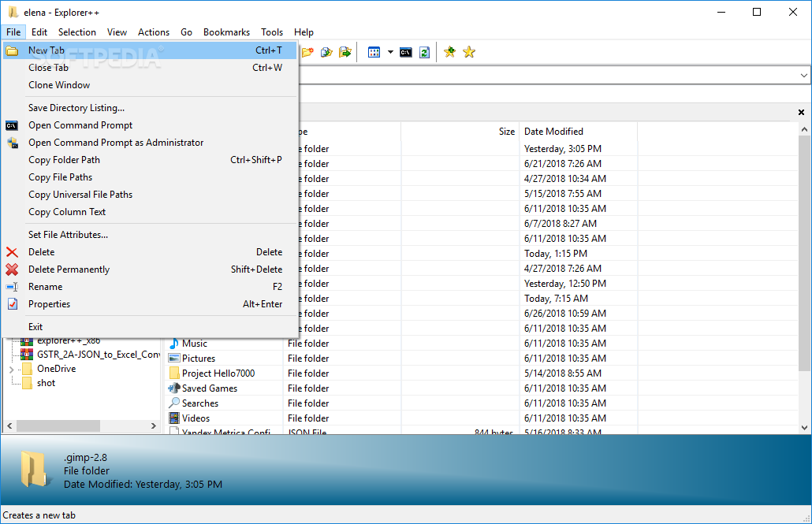Open the address bar dropdown arrow
Screen dimensions: 812x524
click(x=803, y=76)
